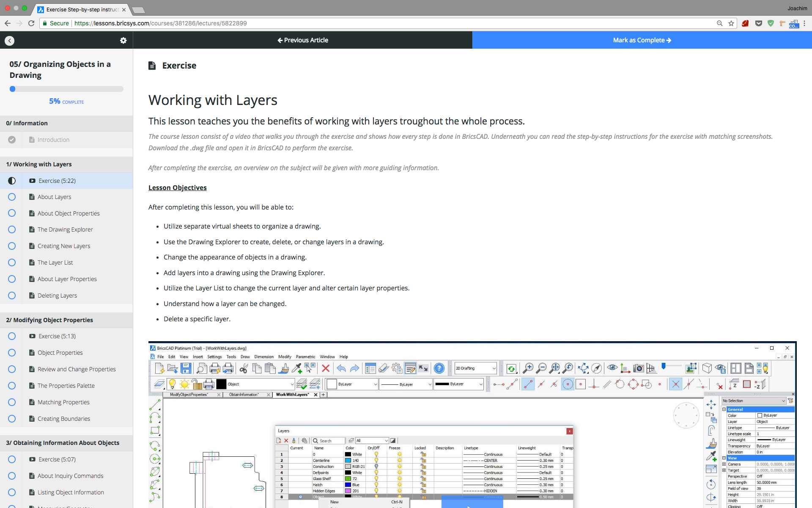This screenshot has width=812, height=508.
Task: Toggle completion circle for About Object Properties
Action: pos(12,213)
